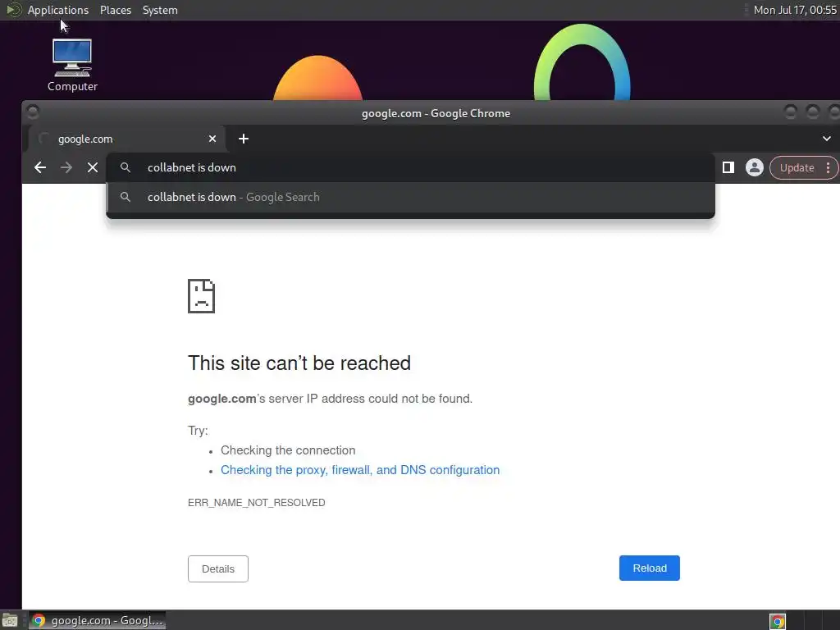Select the Computer desktop icon
Image resolution: width=840 pixels, height=630 pixels.
pos(72,66)
